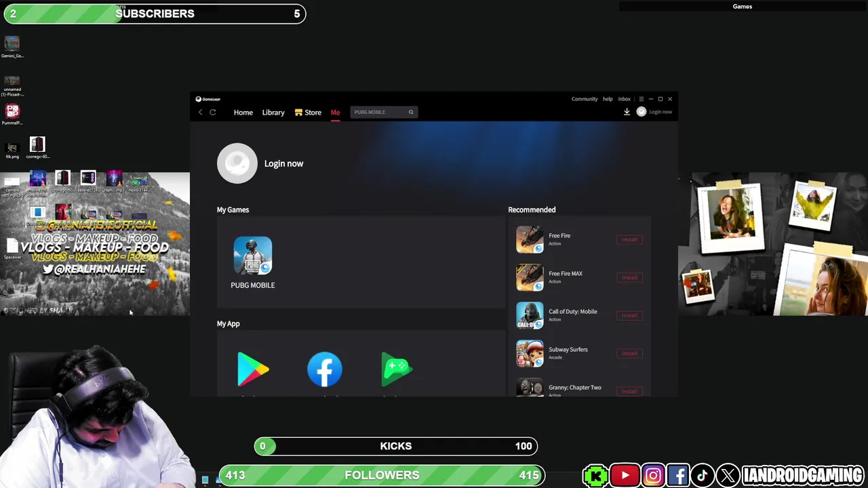Screen dimensions: 868x488
Task: Click the 'Call of Duty: Mobile' title text
Action: pyautogui.click(x=573, y=312)
